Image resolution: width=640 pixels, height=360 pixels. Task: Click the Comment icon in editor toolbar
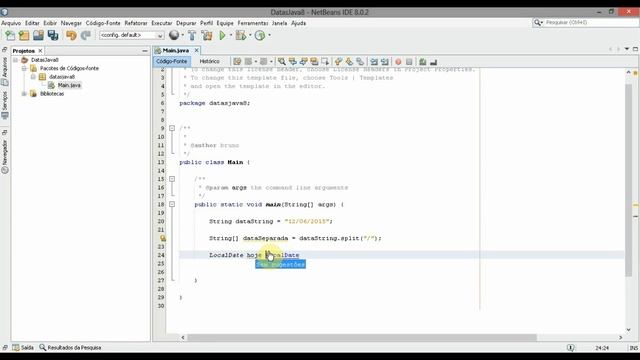[x=422, y=62]
